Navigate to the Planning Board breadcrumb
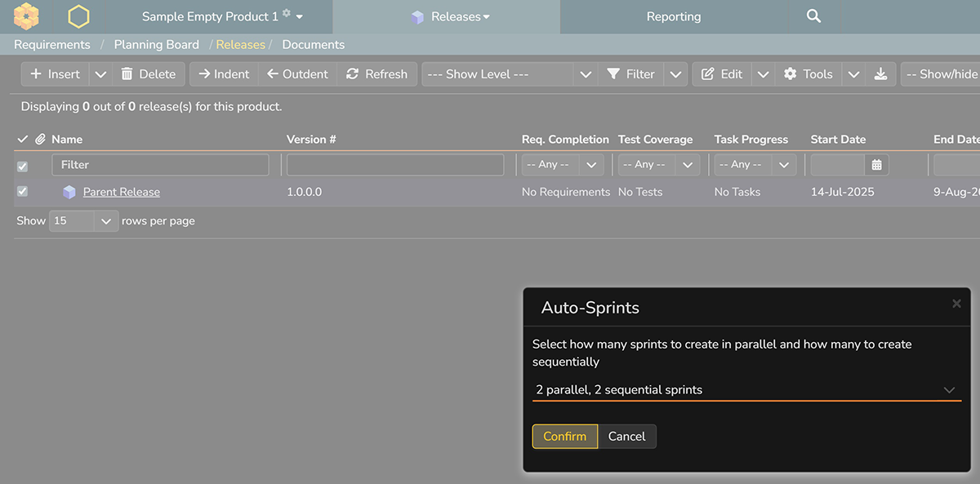The image size is (980, 484). pos(156,44)
